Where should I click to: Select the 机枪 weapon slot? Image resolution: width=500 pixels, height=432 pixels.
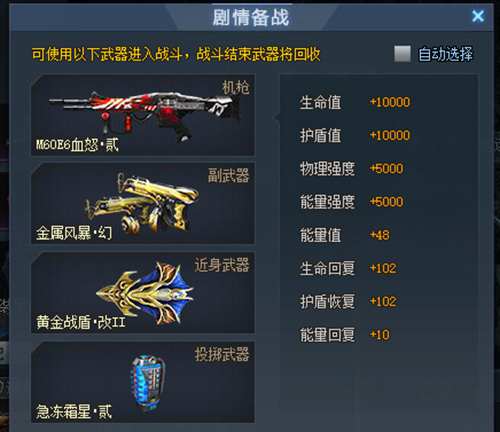pos(143,115)
